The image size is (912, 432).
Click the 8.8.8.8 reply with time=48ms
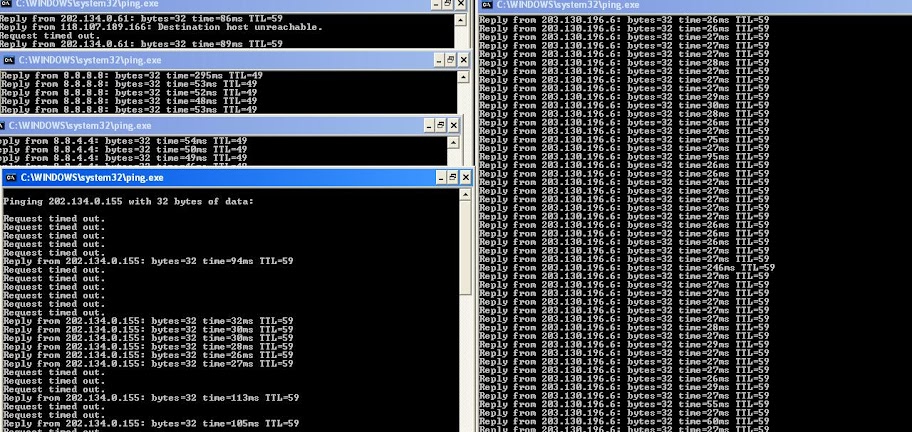coord(129,101)
